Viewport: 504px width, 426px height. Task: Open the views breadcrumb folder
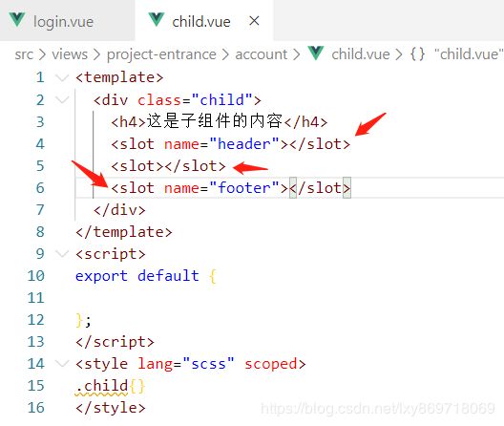70,54
